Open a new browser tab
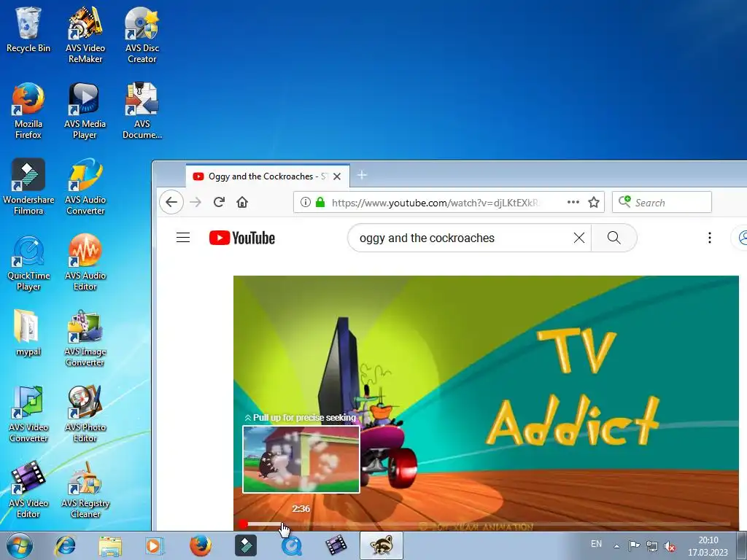Viewport: 747px width, 560px height. pyautogui.click(x=362, y=175)
